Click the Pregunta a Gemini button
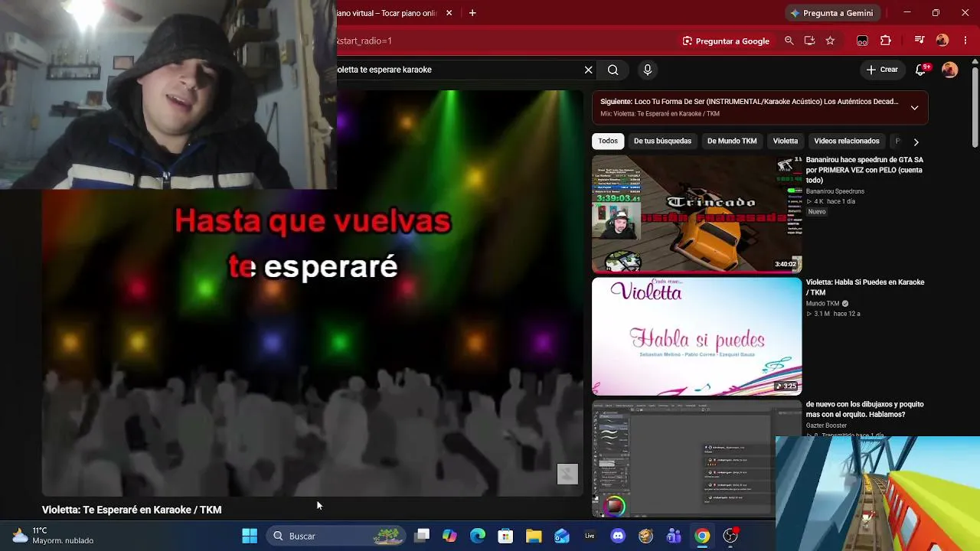This screenshot has height=551, width=980. (831, 13)
